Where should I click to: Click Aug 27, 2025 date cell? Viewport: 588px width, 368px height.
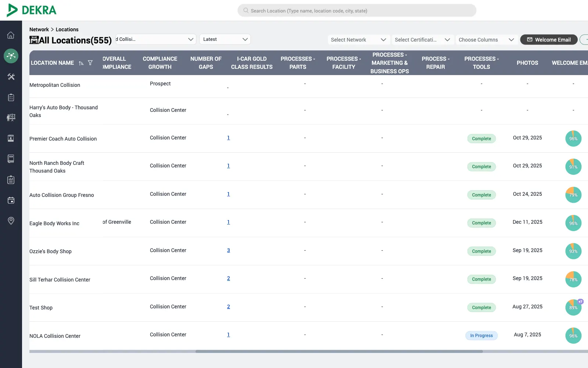pos(527,307)
